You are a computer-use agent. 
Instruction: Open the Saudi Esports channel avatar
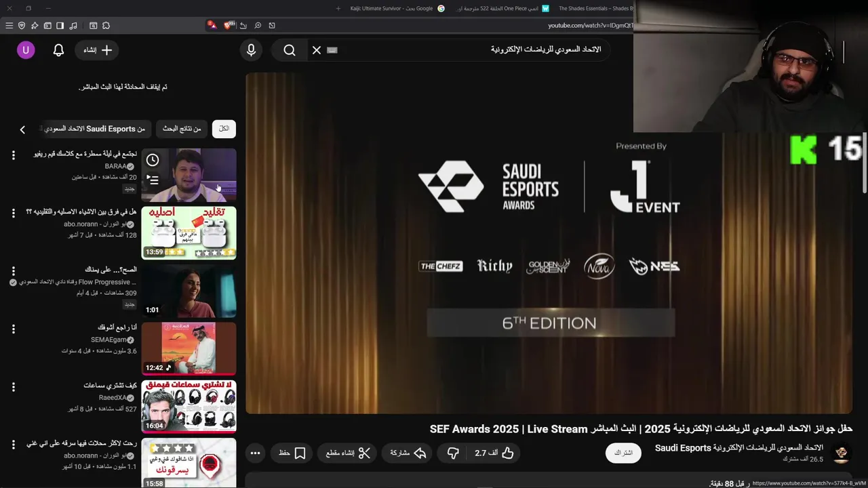click(x=842, y=453)
